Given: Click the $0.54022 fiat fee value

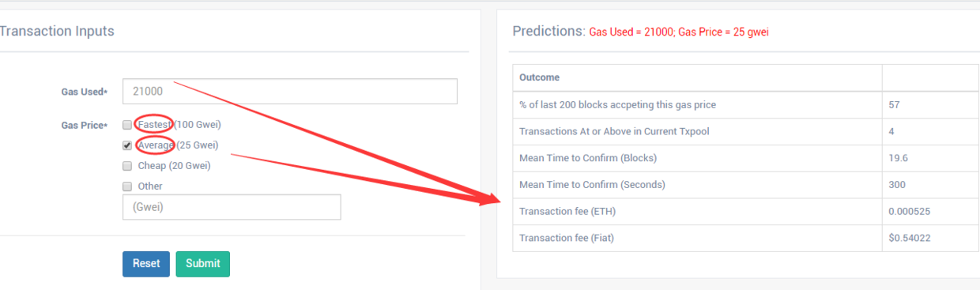Looking at the screenshot, I should click(x=910, y=238).
